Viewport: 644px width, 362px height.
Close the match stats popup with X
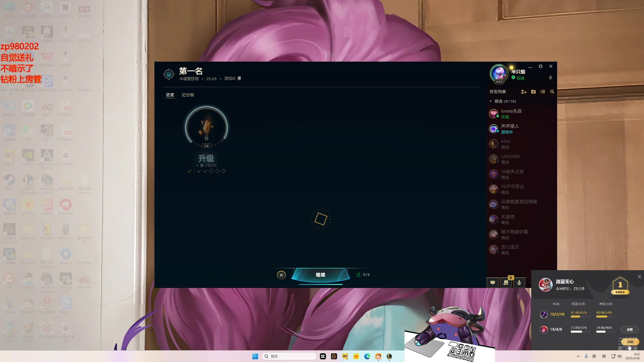point(639,277)
